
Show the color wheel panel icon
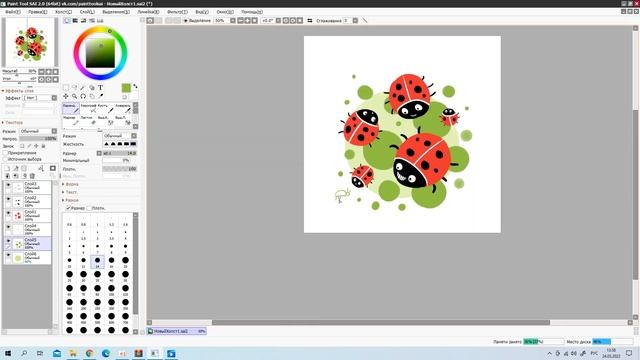[x=67, y=20]
